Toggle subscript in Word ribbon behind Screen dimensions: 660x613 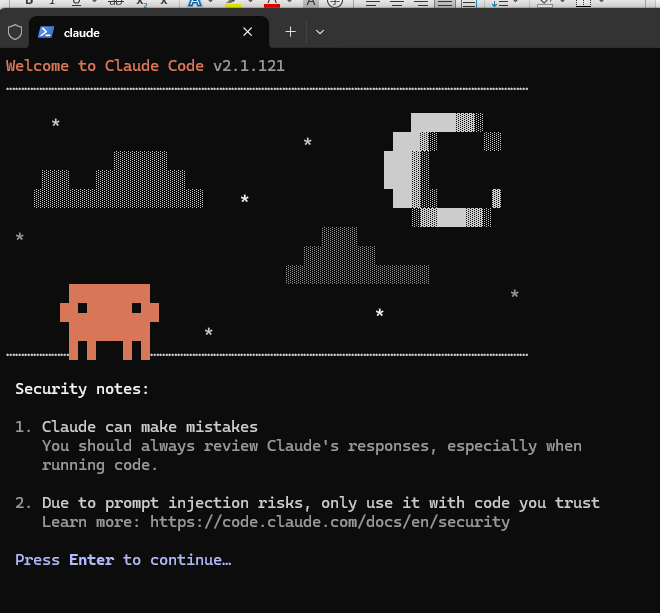[142, 3]
